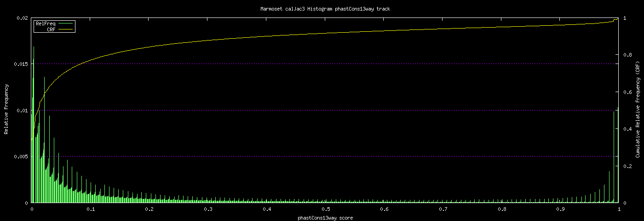The width and height of the screenshot is (644, 221).
Task: Click the purple dashed horizontal threshold line
Action: pos(322,64)
